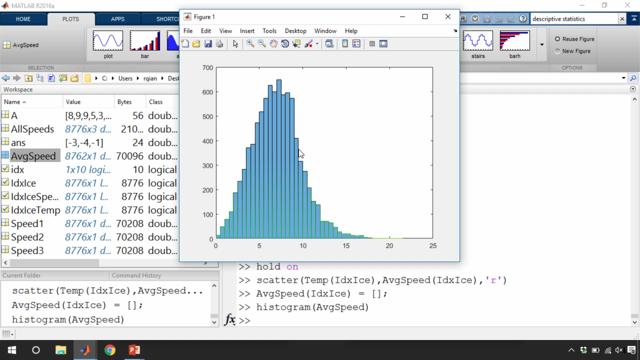Enable the Rotate 3D tool
This screenshot has width=640, height=360.
(285, 44)
